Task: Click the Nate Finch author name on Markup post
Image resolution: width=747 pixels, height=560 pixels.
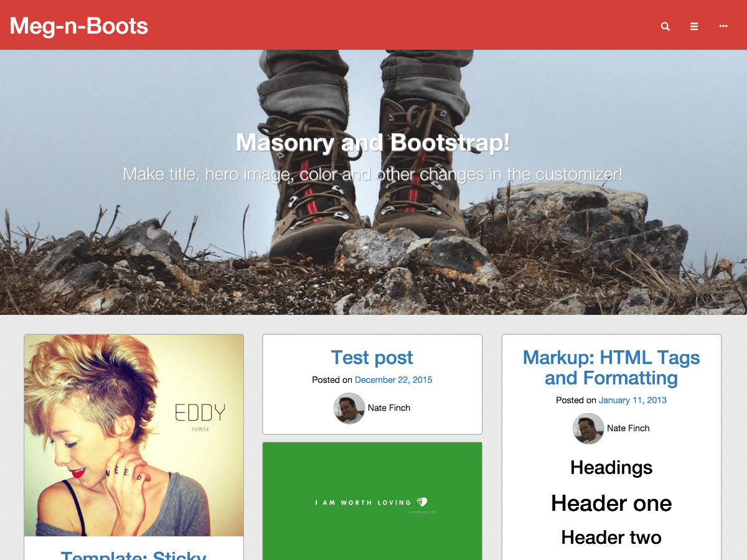Action: coord(628,429)
